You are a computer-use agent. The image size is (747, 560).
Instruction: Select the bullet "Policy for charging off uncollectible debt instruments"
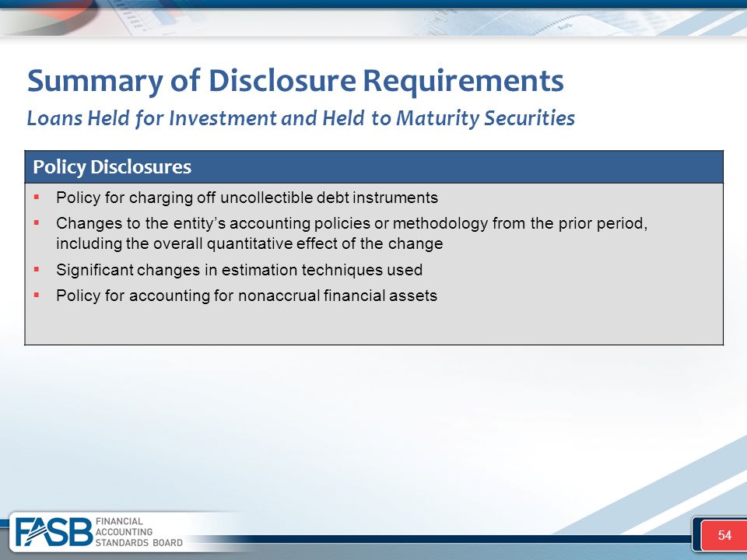pyautogui.click(x=247, y=198)
